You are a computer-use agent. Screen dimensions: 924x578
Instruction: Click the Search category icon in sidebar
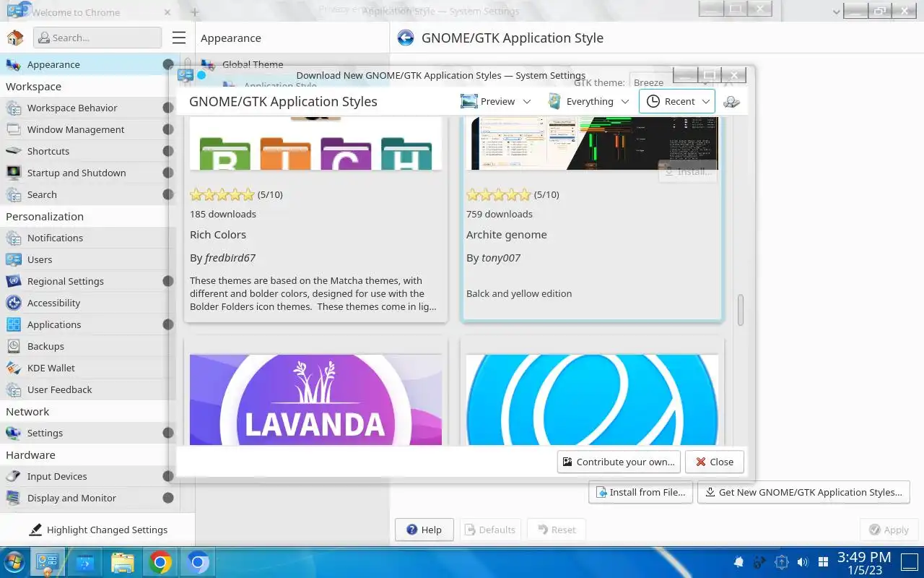click(13, 194)
